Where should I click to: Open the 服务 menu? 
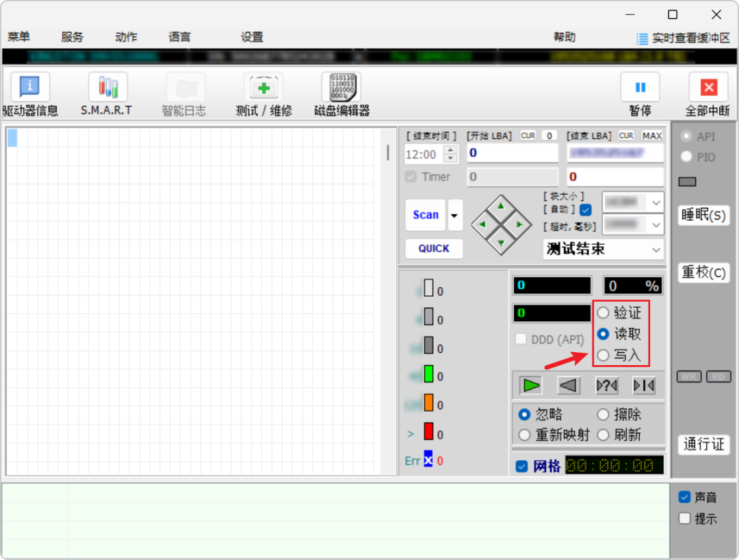pyautogui.click(x=72, y=37)
